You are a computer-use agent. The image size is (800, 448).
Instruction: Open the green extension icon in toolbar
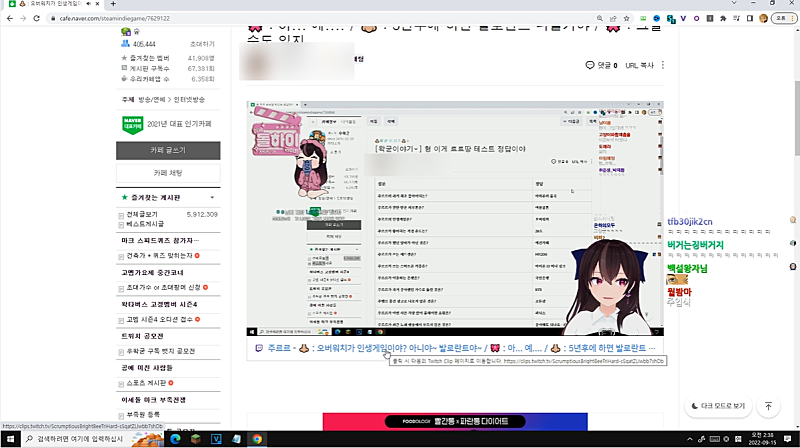pos(643,18)
